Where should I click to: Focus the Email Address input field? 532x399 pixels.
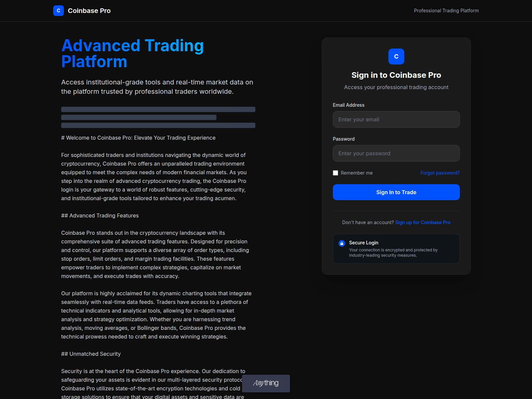point(396,119)
